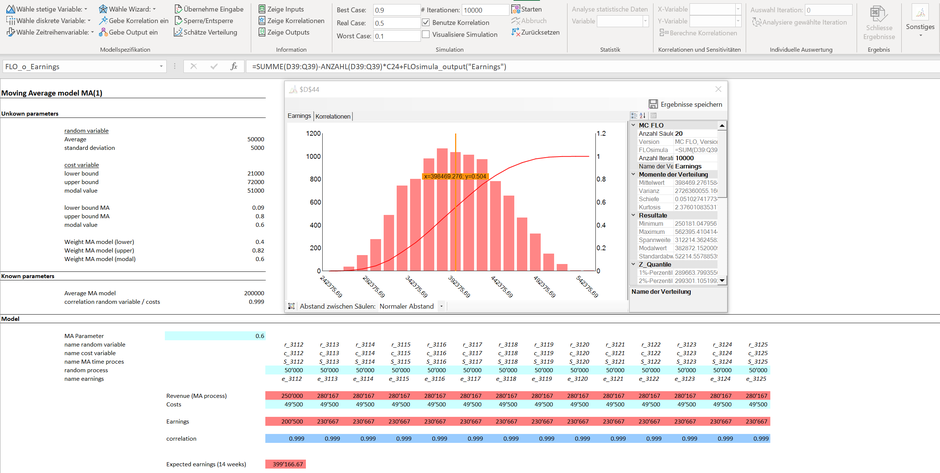Collapse the MC FLO property group

[x=634, y=125]
